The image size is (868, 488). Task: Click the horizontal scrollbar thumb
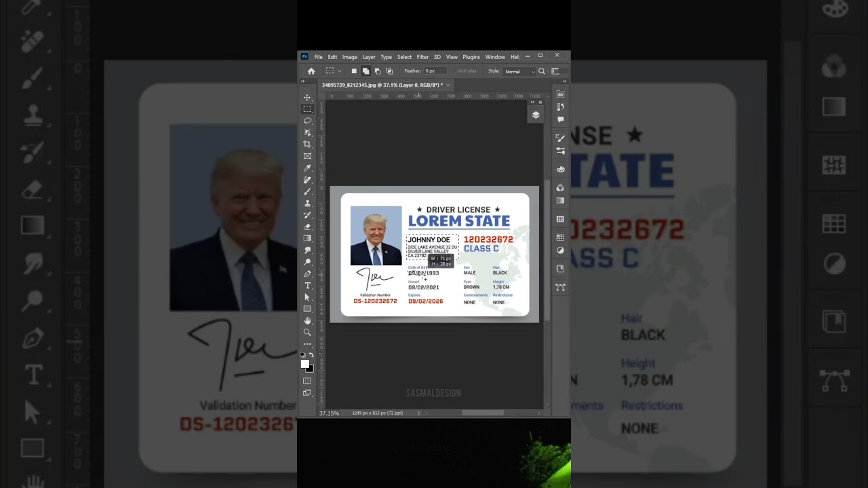[483, 413]
